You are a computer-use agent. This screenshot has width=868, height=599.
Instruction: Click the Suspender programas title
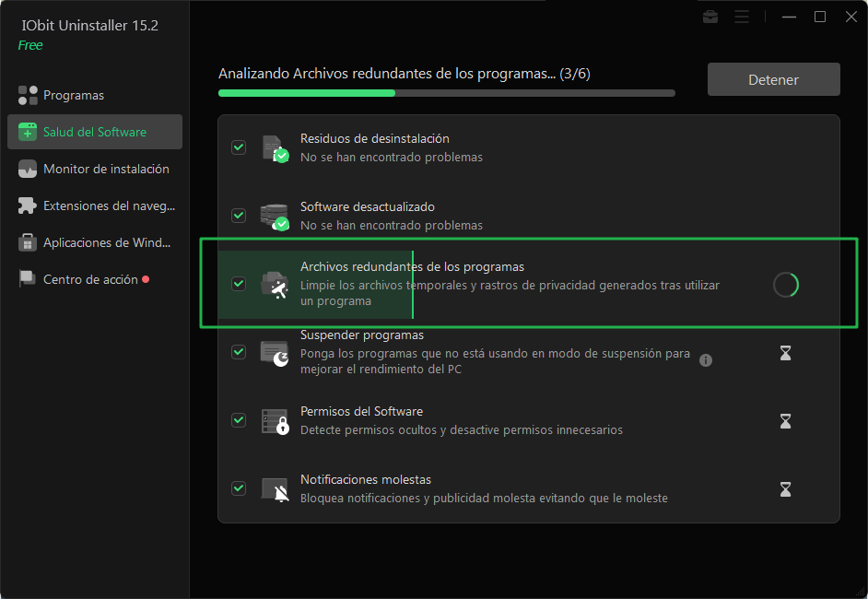click(x=362, y=335)
